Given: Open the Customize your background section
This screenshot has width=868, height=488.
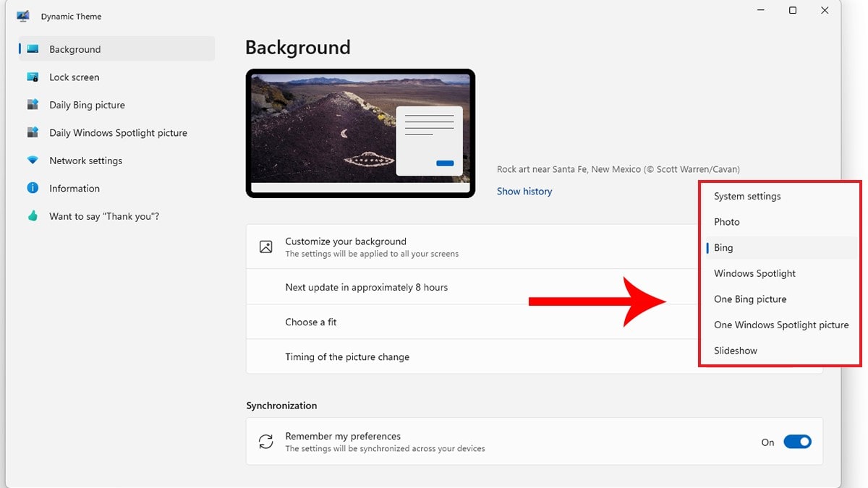Looking at the screenshot, I should (x=346, y=241).
